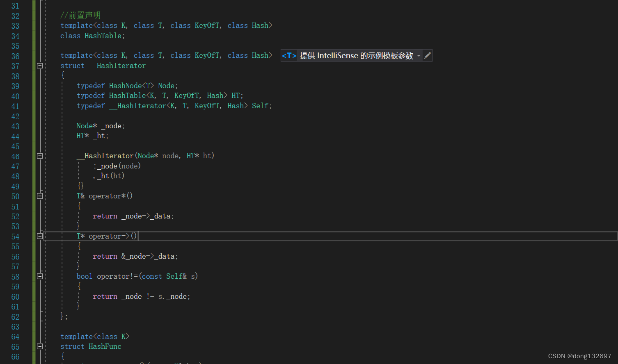The image size is (618, 364).
Task: Collapse the struct HashFunc block
Action: [x=40, y=346]
